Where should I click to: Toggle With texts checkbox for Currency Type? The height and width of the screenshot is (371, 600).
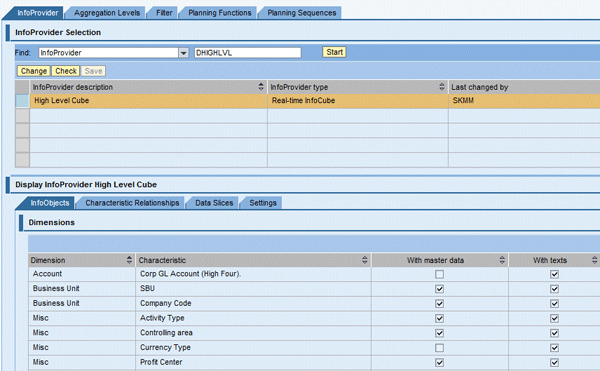(x=554, y=348)
